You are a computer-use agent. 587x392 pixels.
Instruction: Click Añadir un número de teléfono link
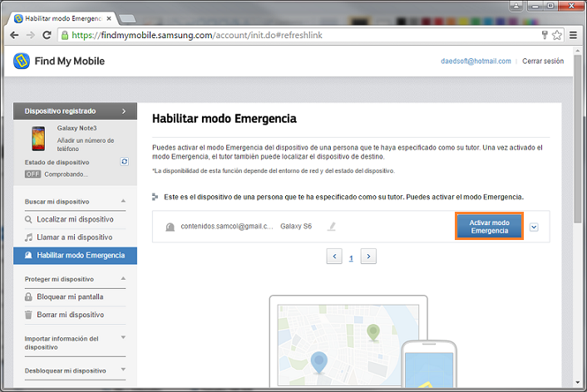(x=86, y=145)
